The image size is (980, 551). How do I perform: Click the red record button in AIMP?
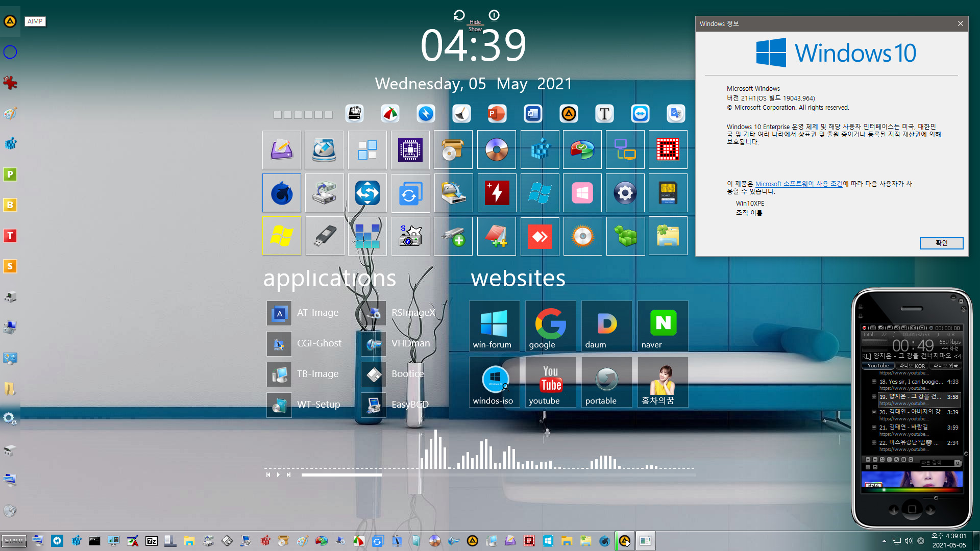tap(864, 328)
